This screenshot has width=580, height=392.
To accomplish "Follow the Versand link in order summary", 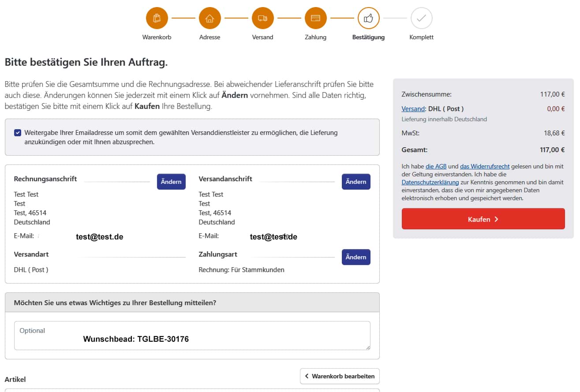I will pos(413,109).
